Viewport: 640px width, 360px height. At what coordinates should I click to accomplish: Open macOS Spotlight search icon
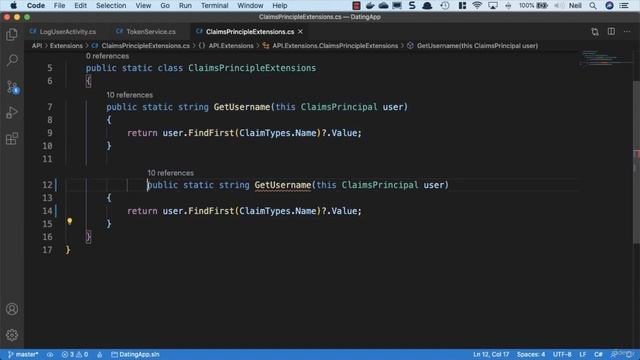click(x=593, y=5)
